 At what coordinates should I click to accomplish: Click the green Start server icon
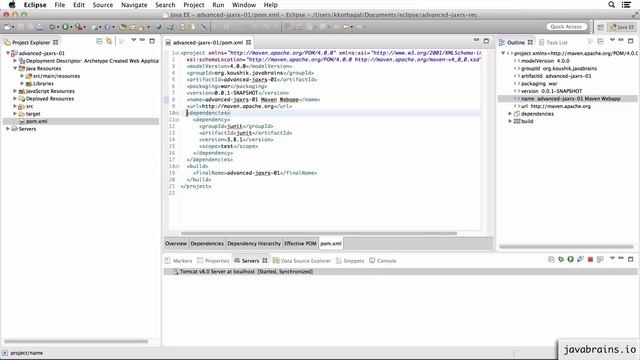571,259
